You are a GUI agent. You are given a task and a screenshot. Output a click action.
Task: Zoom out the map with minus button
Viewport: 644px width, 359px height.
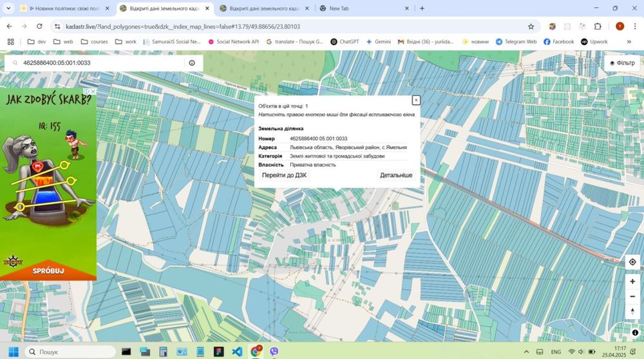632,296
